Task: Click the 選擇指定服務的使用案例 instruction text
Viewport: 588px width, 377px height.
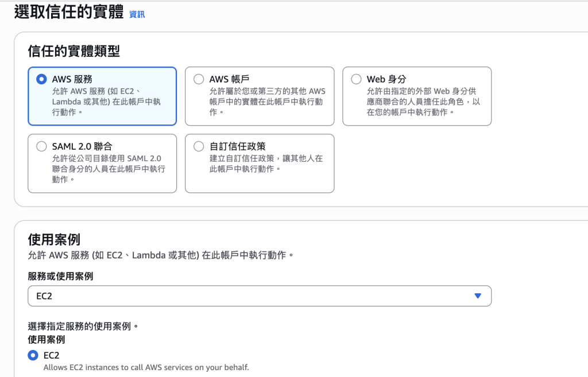Action: coord(83,326)
